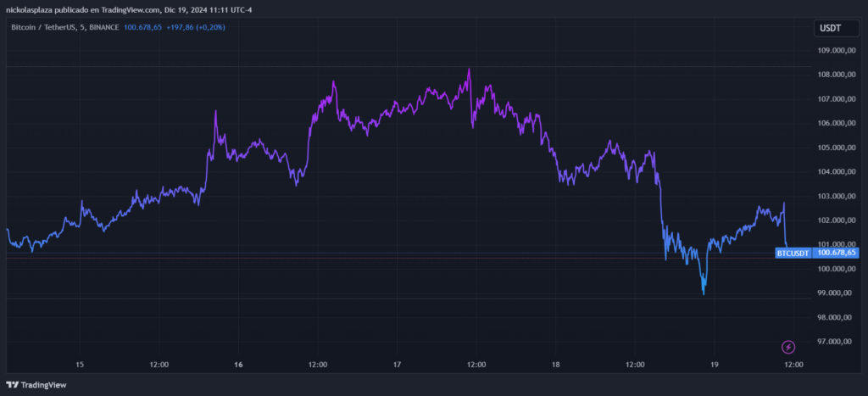
Task: Select date 17 on time axis
Action: tap(397, 365)
